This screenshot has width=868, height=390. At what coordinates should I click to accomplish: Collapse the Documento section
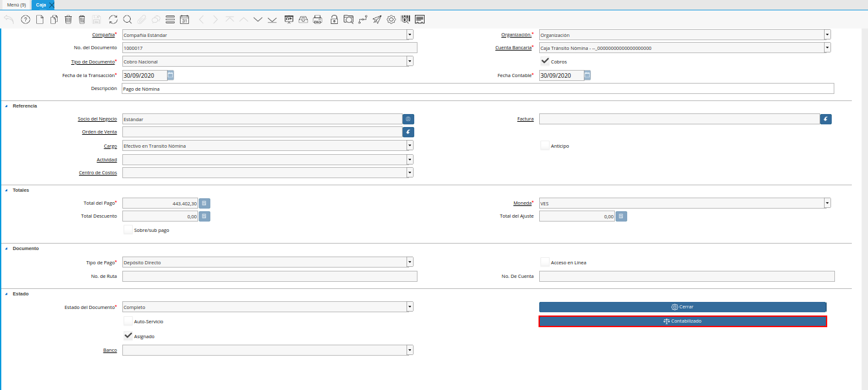(x=6, y=248)
